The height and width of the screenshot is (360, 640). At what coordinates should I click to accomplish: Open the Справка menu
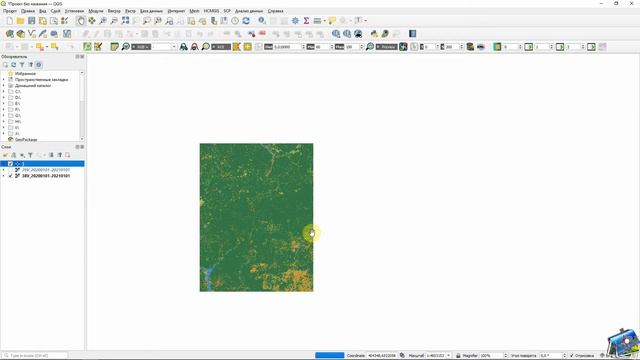pyautogui.click(x=276, y=11)
